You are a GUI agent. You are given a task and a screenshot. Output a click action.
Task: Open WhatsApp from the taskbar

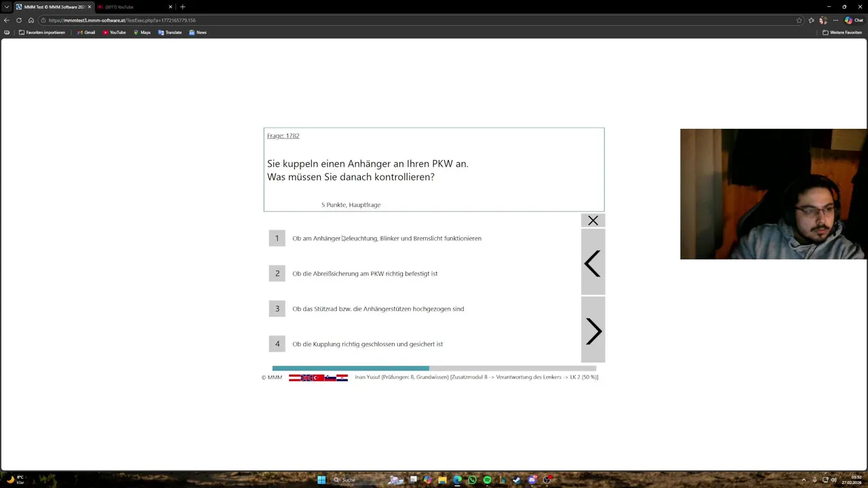tap(472, 480)
